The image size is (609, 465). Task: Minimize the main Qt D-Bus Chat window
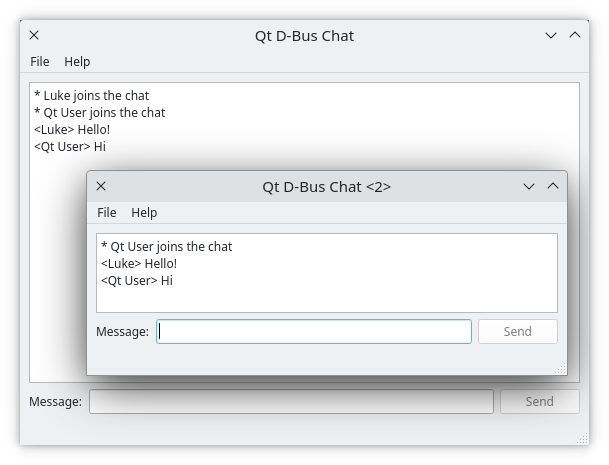point(551,35)
